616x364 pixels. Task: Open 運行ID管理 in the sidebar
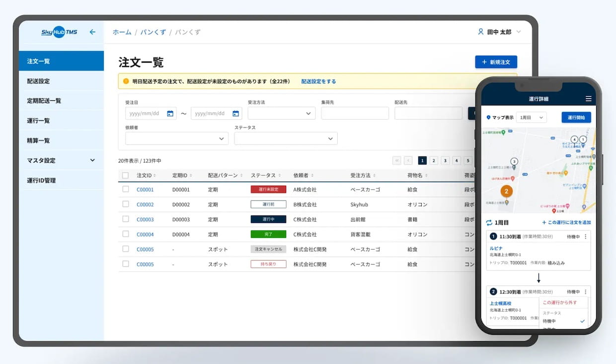pyautogui.click(x=61, y=180)
